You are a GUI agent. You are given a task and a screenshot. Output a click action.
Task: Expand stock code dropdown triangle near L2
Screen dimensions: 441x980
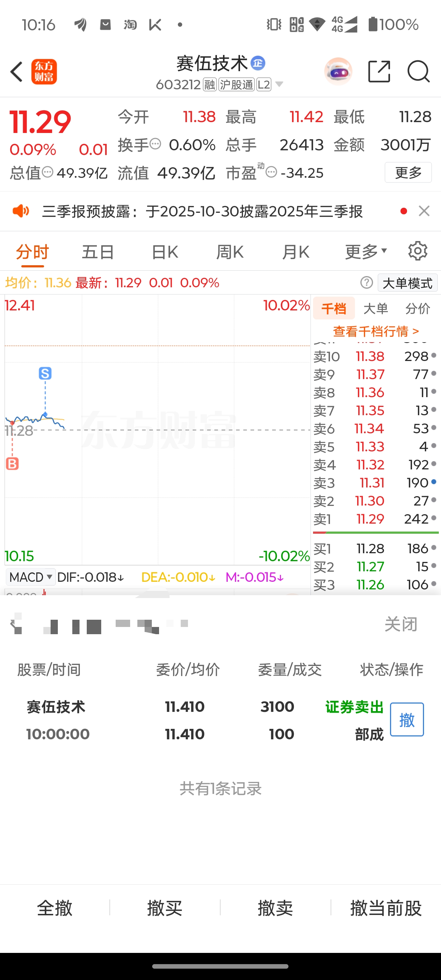(x=279, y=84)
